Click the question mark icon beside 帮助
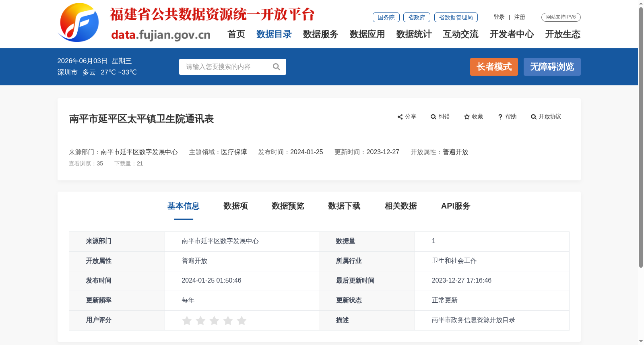The image size is (644, 345). tap(500, 117)
